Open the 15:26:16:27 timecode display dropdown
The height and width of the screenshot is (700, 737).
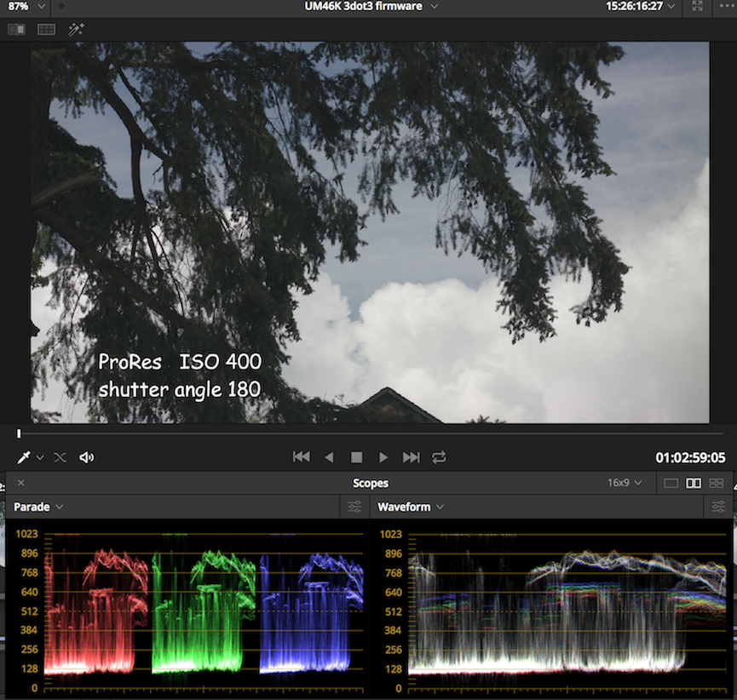[641, 7]
